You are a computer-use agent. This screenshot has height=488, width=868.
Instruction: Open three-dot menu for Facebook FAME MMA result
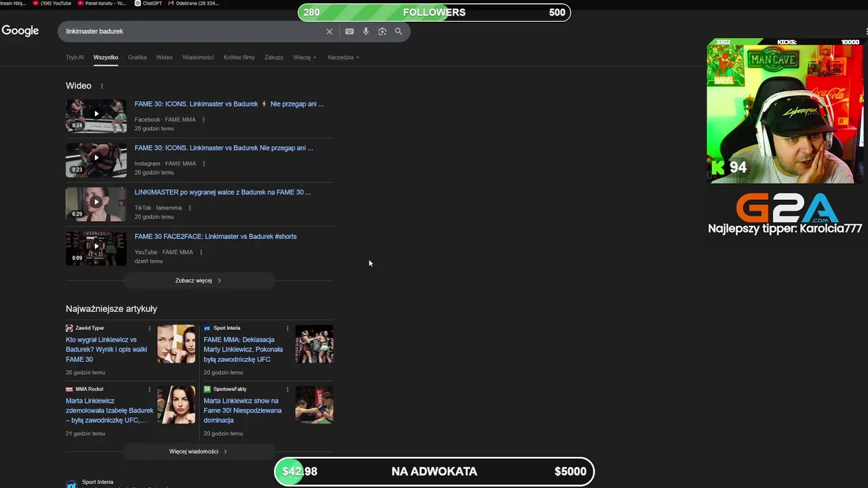coord(203,119)
